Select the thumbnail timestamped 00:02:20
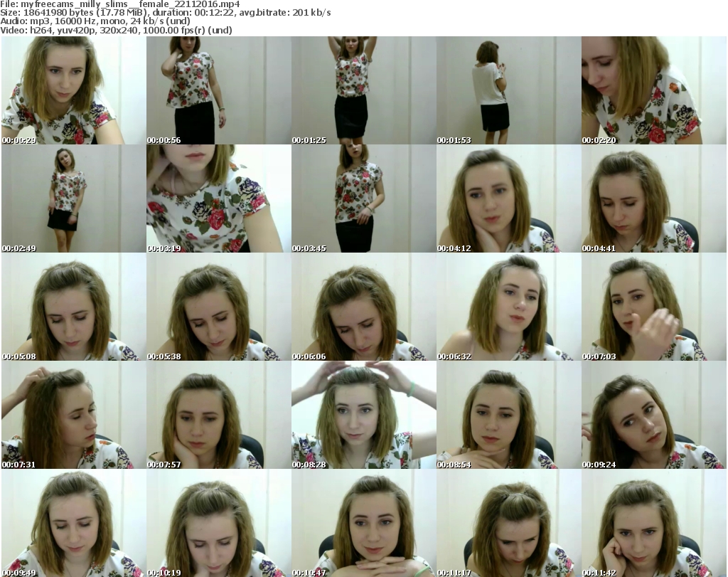Image resolution: width=728 pixels, height=577 pixels. pyautogui.click(x=654, y=90)
